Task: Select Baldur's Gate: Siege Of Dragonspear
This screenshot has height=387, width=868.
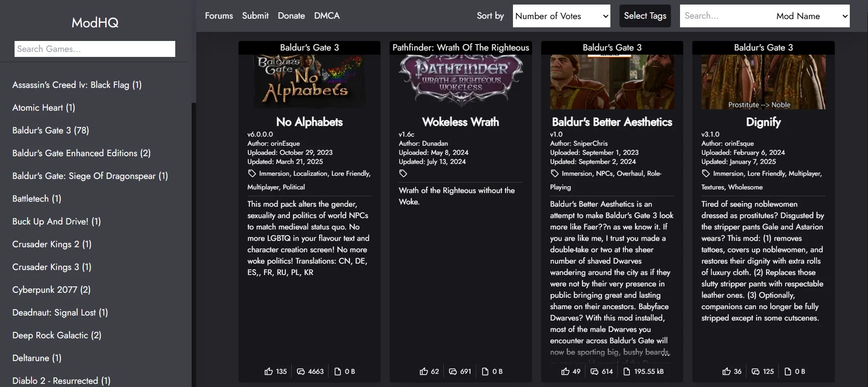Action: click(x=90, y=176)
